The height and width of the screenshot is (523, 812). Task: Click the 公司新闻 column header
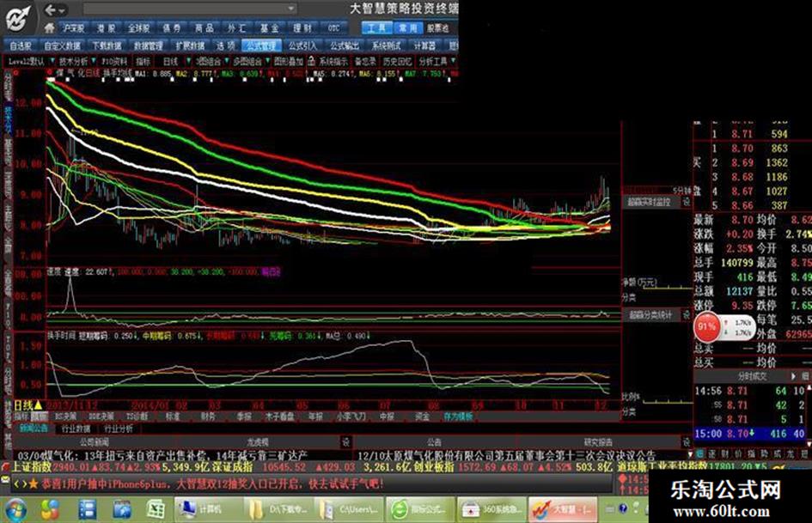[95, 442]
